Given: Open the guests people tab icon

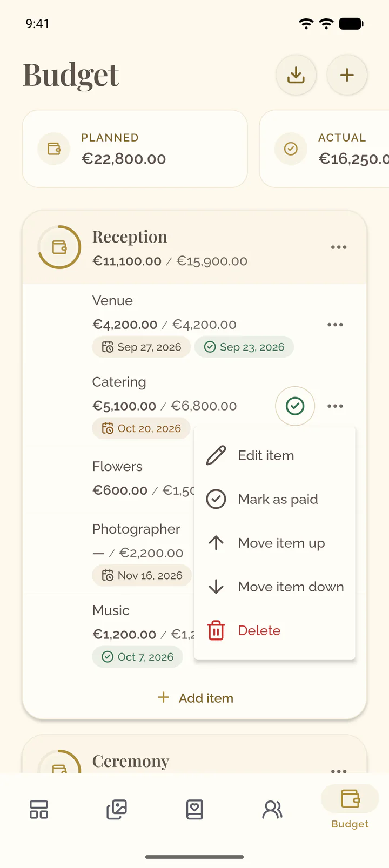Looking at the screenshot, I should coord(272,809).
